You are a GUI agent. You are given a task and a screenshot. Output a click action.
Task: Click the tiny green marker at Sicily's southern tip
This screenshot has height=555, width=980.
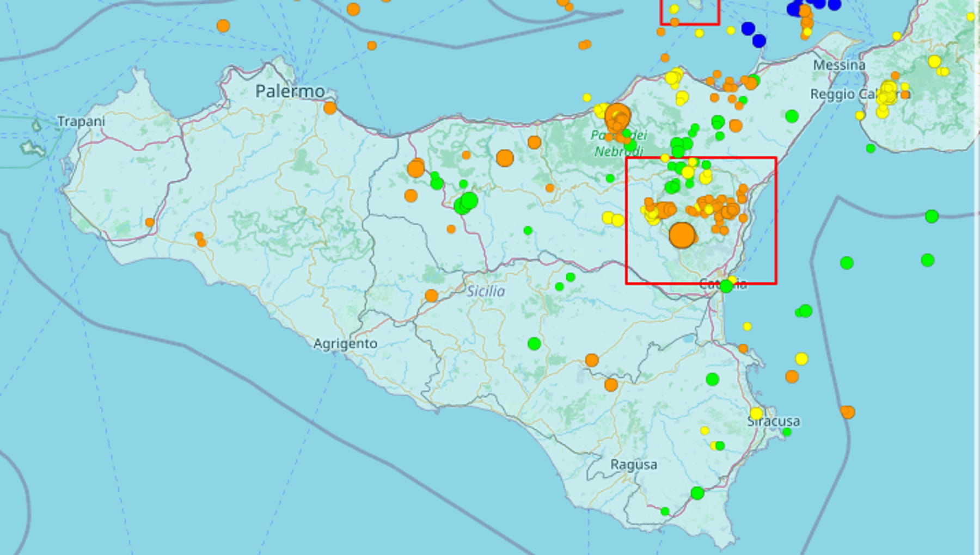pyautogui.click(x=665, y=511)
